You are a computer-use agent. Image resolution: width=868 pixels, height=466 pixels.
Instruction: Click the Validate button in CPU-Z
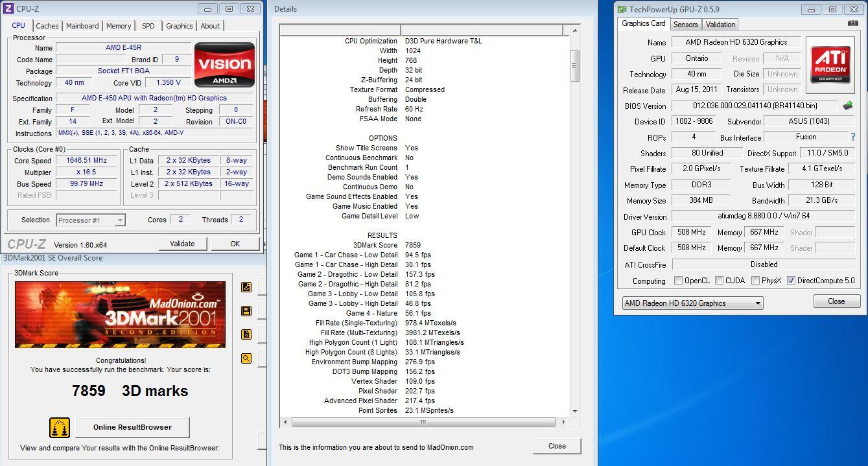pyautogui.click(x=182, y=244)
